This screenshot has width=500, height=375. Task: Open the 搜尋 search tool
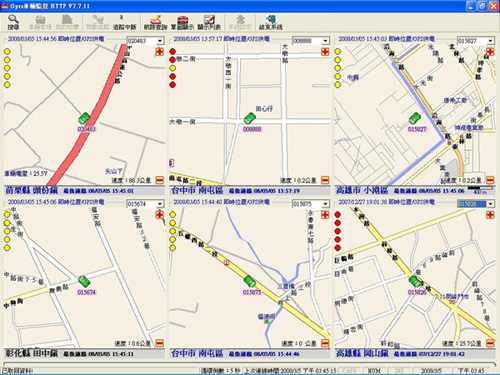point(13,22)
